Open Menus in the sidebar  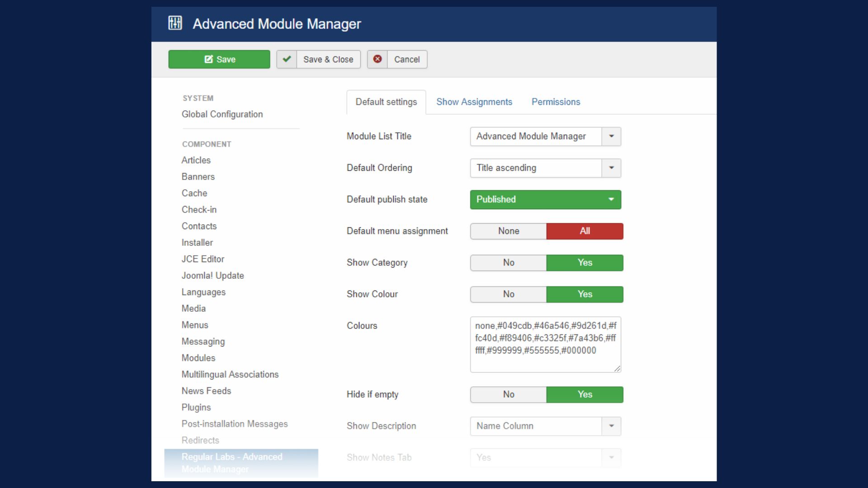pyautogui.click(x=195, y=325)
